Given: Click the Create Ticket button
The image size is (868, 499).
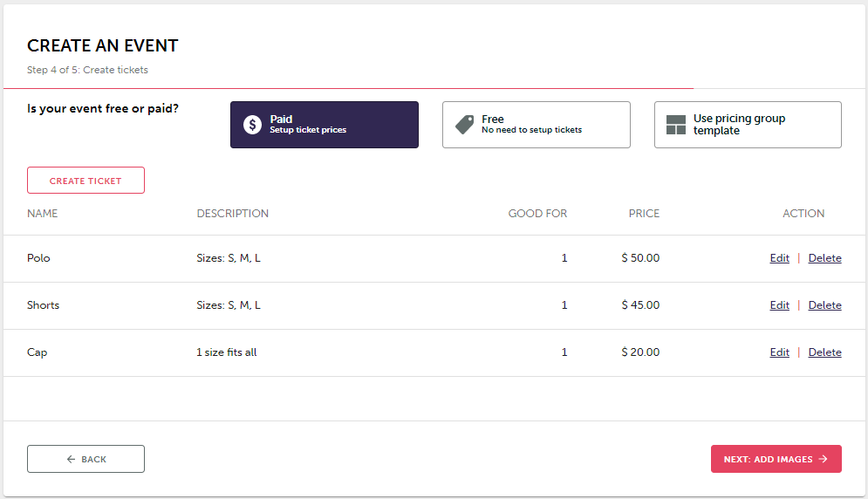Looking at the screenshot, I should 85,181.
